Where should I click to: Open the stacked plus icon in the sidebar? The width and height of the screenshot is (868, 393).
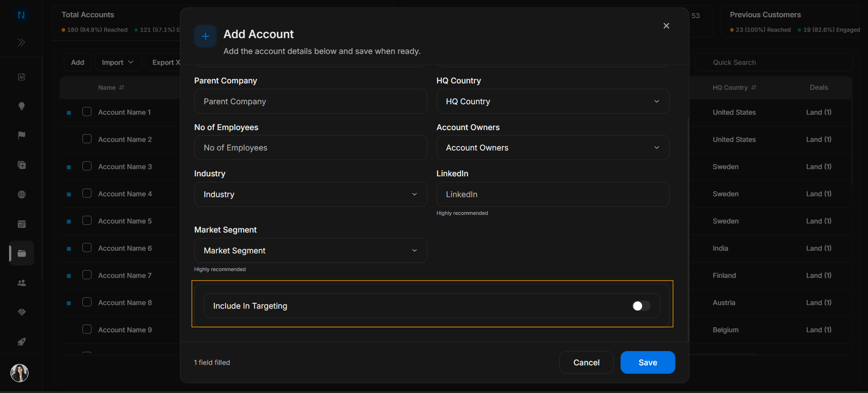click(x=21, y=165)
